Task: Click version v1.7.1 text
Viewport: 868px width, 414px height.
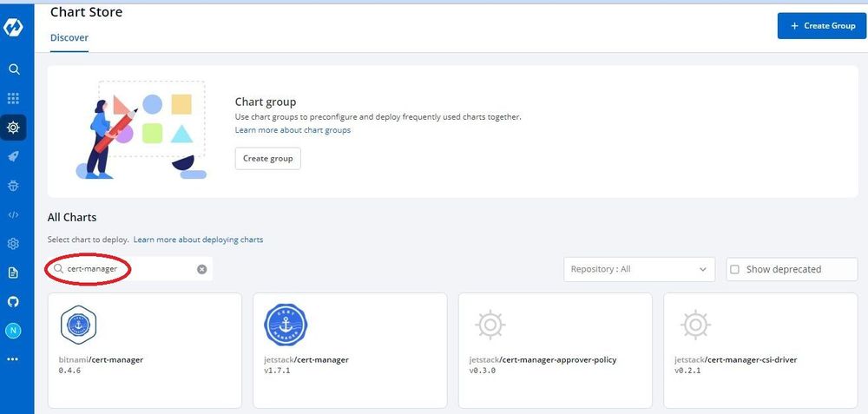Action: click(x=278, y=371)
